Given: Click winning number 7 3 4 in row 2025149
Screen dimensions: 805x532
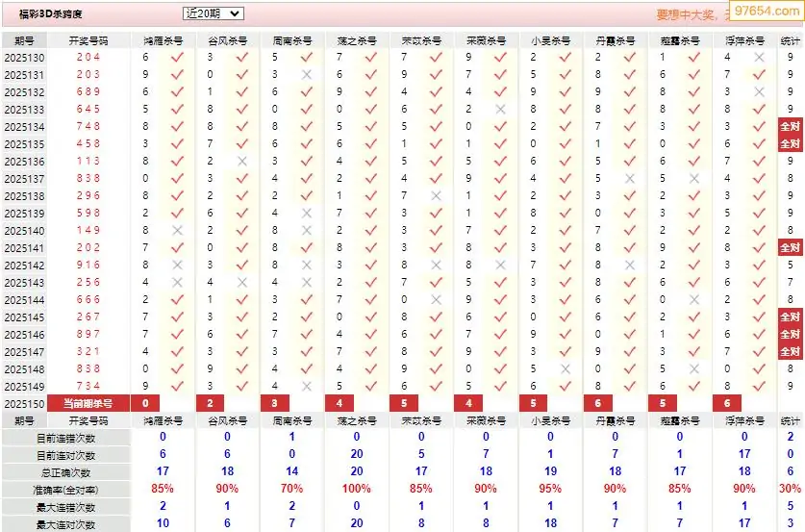Looking at the screenshot, I should coord(88,386).
